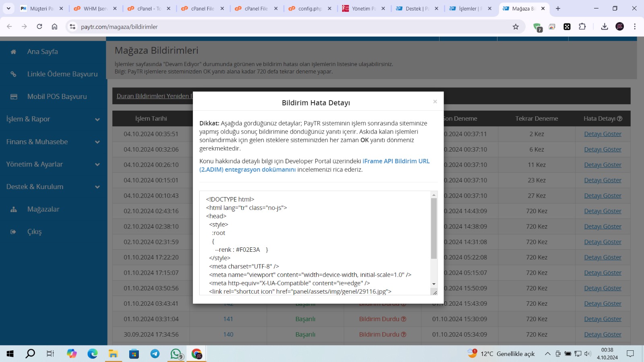Show error detail for 01.10.2024 17:22:20 row

[603, 257]
